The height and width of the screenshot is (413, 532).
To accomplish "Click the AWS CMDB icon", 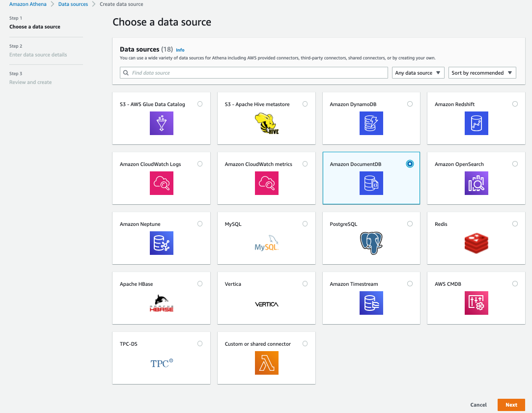I will tap(476, 303).
